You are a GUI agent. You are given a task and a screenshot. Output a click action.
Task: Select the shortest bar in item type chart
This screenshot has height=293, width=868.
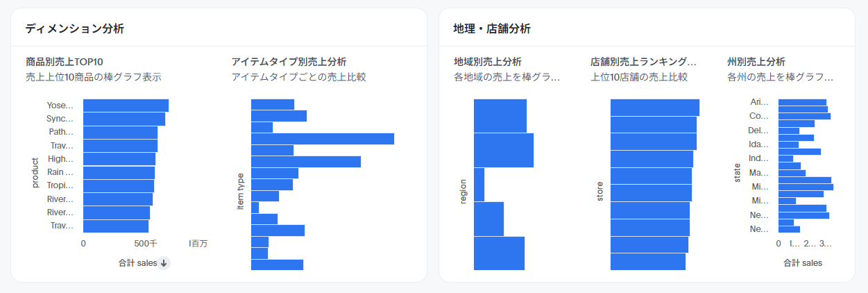255,208
